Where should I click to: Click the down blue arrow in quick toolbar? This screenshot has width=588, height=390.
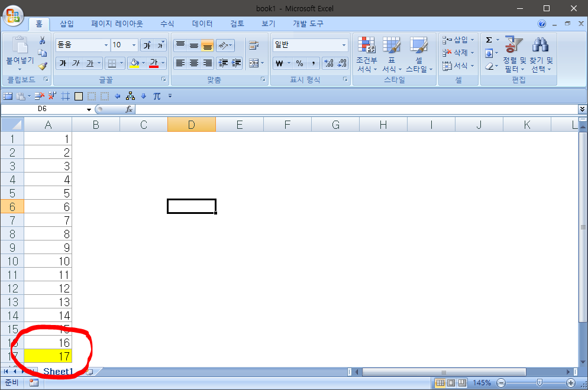click(x=143, y=96)
